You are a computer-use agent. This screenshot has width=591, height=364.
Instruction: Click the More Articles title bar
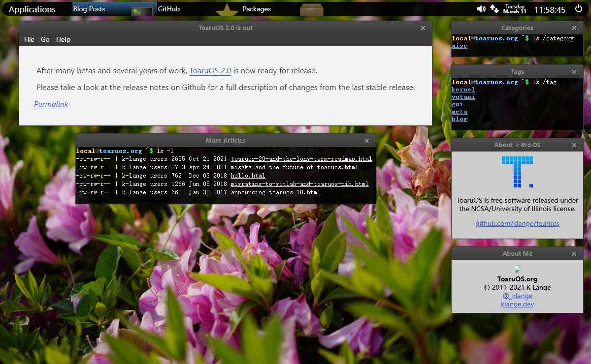[226, 140]
